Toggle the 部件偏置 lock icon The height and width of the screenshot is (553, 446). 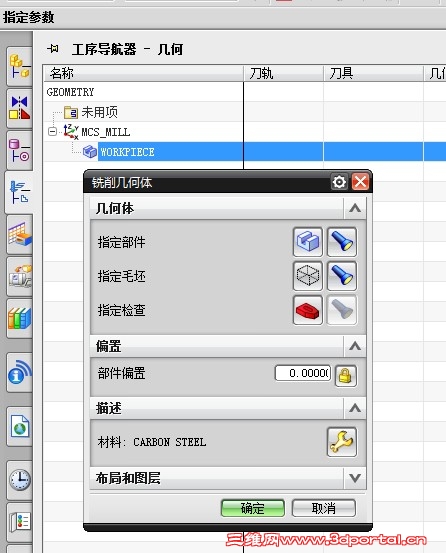(345, 376)
